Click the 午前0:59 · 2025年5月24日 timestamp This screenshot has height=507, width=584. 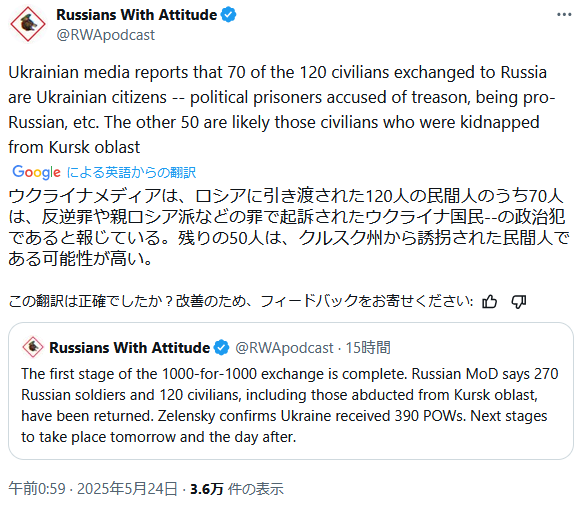click(93, 489)
